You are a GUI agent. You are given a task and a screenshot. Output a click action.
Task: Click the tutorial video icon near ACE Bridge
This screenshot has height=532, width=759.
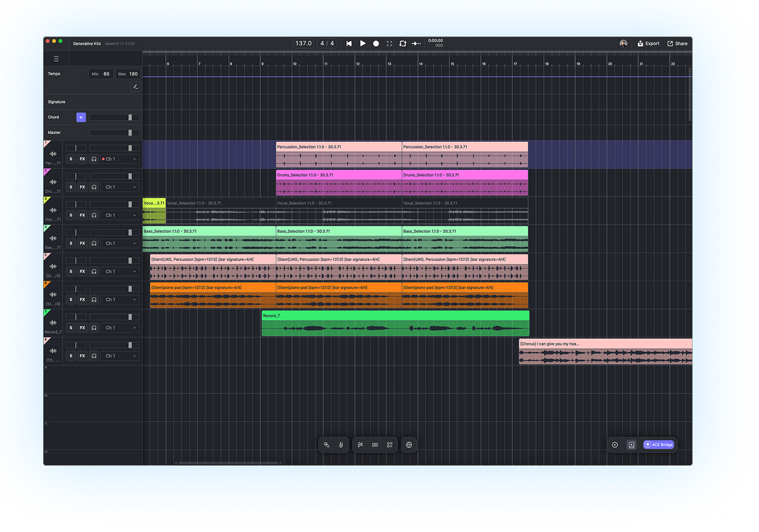[631, 444]
